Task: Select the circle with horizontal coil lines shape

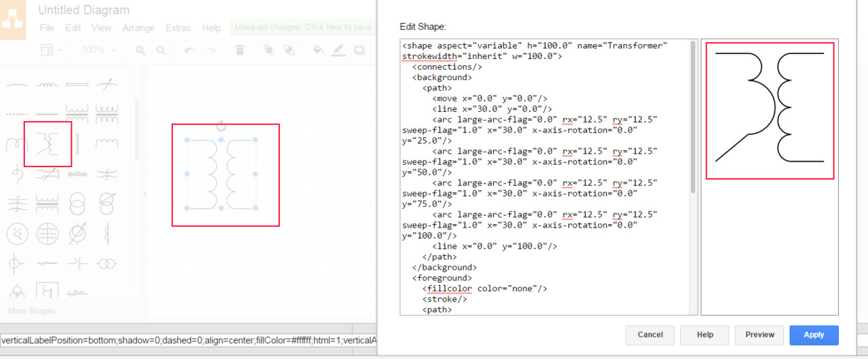Action: [47, 234]
